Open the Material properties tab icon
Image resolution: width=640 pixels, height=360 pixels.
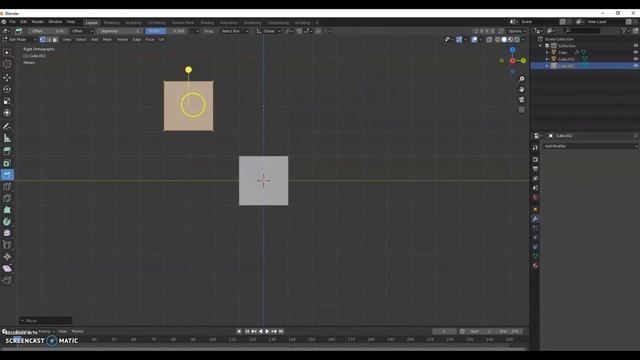(x=535, y=266)
